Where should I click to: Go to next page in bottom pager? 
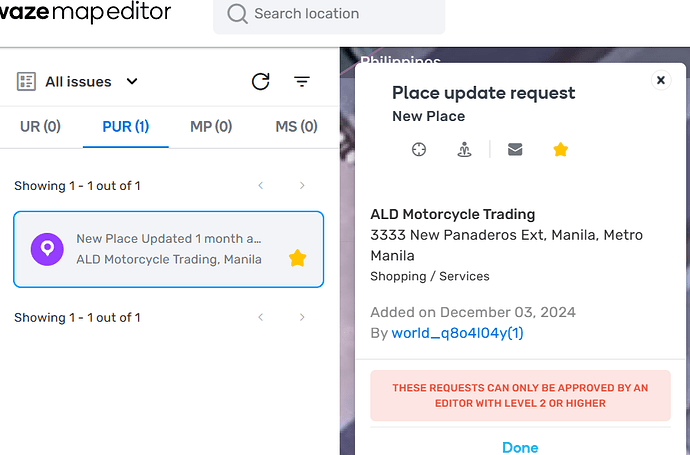302,317
